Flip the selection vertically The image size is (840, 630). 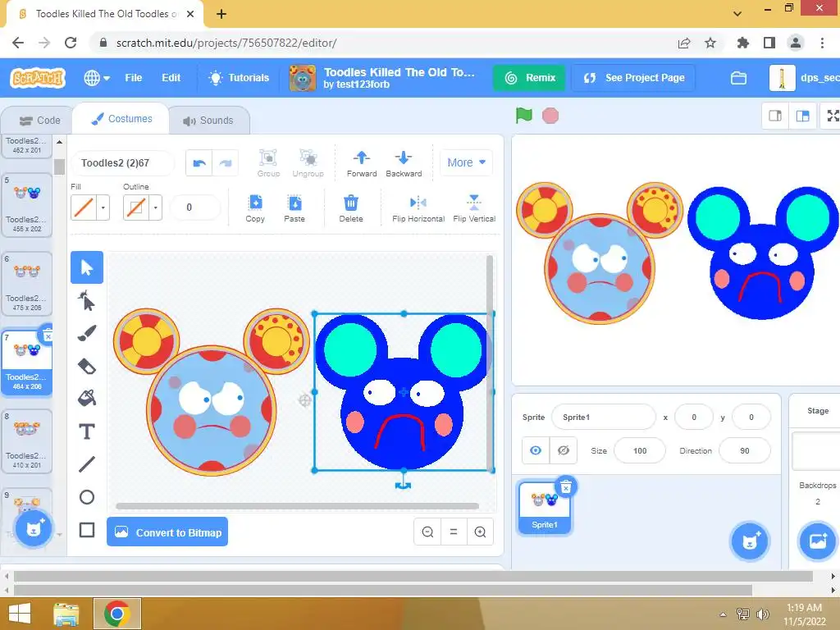tap(474, 208)
